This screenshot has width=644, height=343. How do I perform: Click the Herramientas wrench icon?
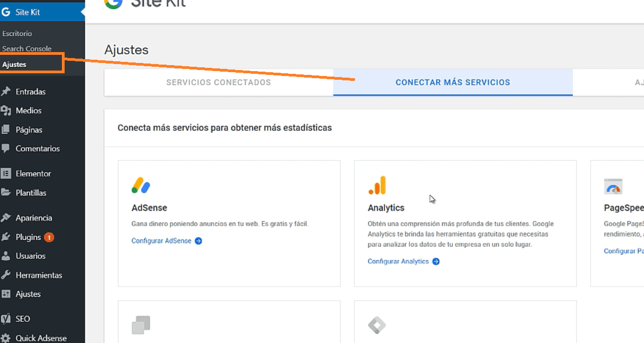pos(6,275)
